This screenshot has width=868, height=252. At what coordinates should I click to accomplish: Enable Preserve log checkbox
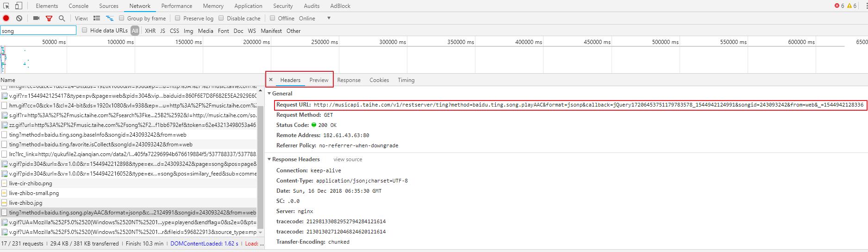177,18
